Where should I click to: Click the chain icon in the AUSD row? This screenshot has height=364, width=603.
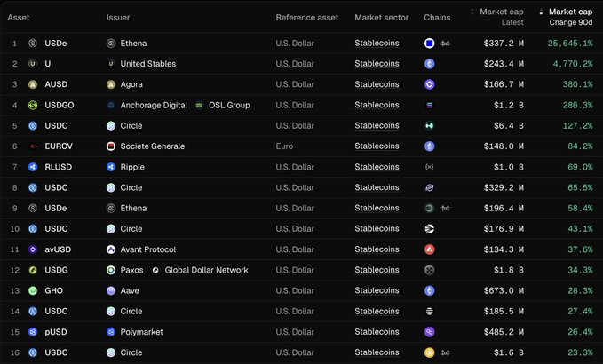[x=430, y=84]
